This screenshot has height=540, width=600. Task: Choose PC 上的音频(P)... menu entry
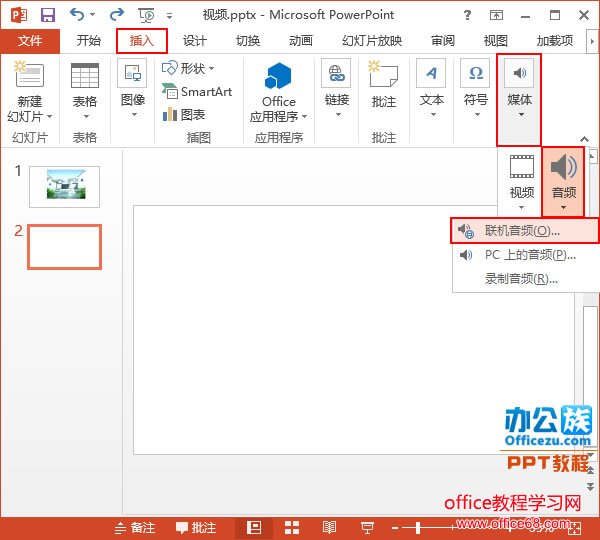[525, 255]
